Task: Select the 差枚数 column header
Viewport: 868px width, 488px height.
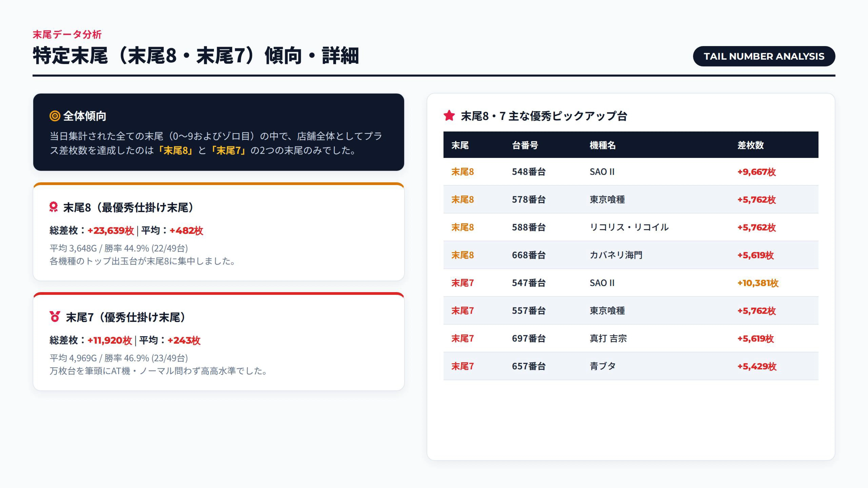Action: coord(750,145)
